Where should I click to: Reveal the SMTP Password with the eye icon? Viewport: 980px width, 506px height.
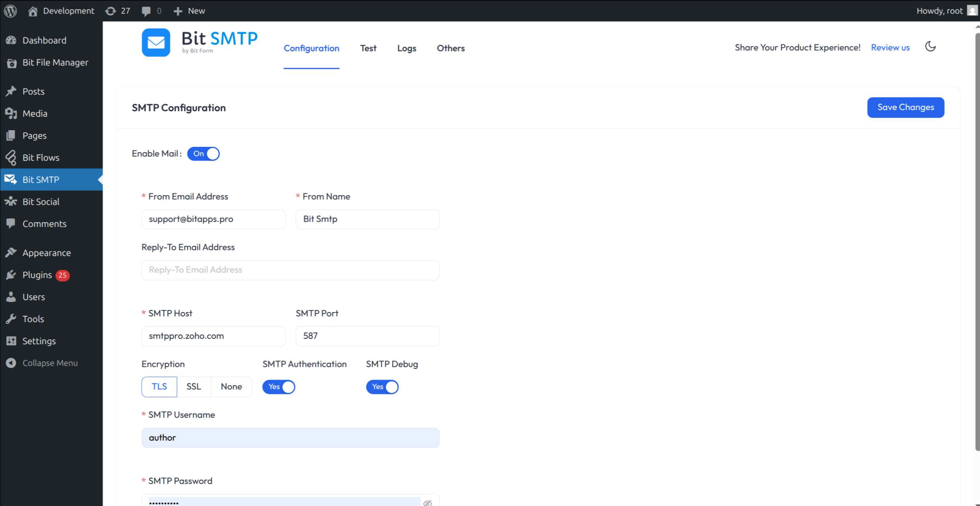[428, 502]
